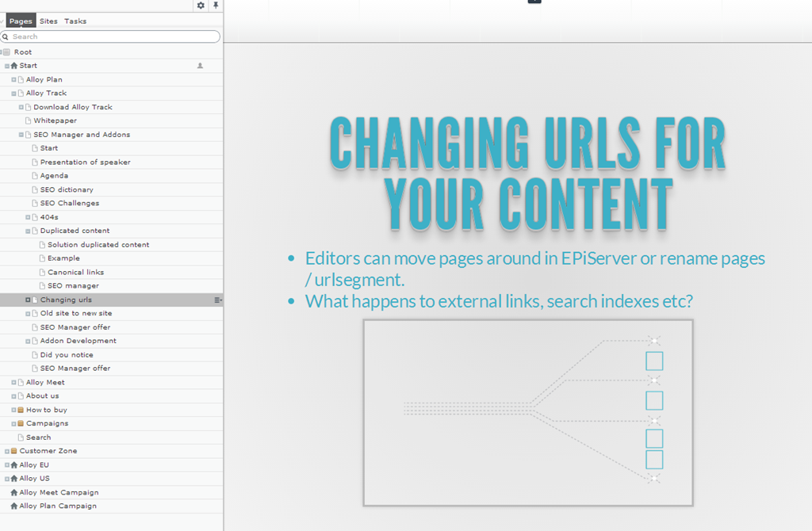This screenshot has height=531, width=812.
Task: Collapse the Duplicated content node
Action: pos(28,231)
